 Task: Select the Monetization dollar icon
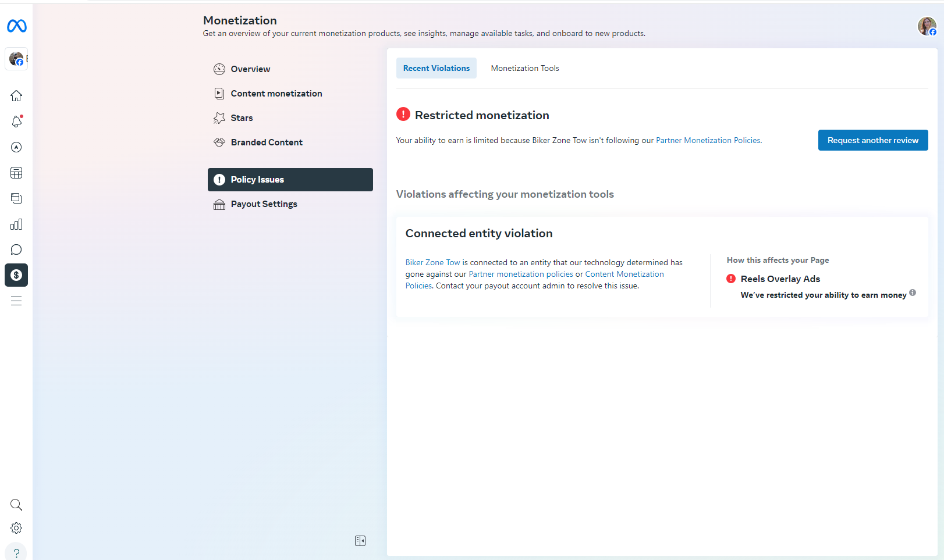coord(16,275)
